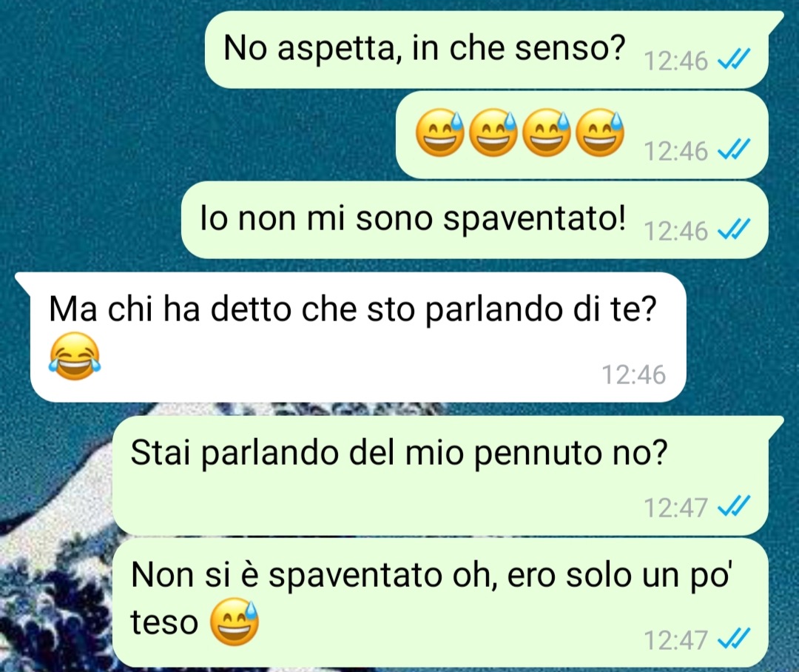Select the received message "Ma chi ha detto che sto parlando di te?"
Screen dimensions: 799x672
click(358, 337)
